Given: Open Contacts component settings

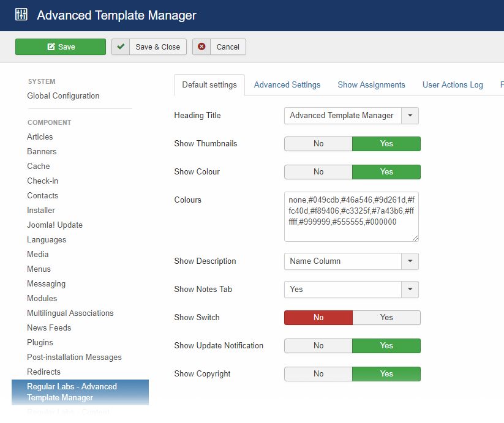Looking at the screenshot, I should point(43,196).
